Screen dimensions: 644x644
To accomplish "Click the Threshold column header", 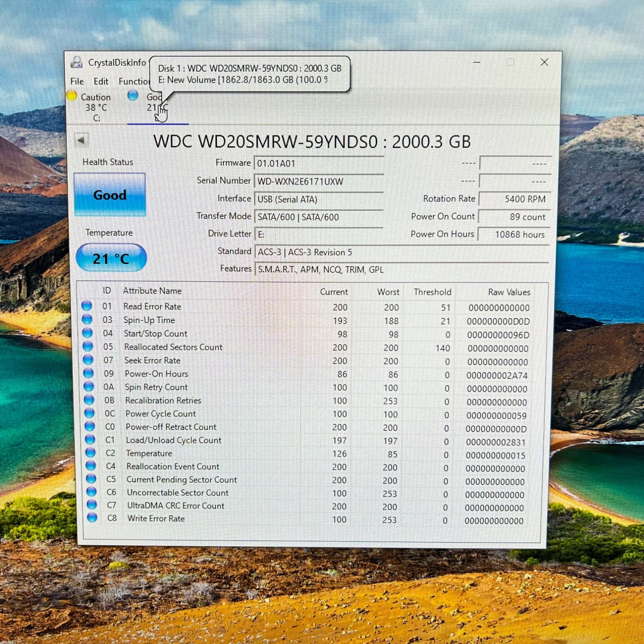I will click(432, 292).
